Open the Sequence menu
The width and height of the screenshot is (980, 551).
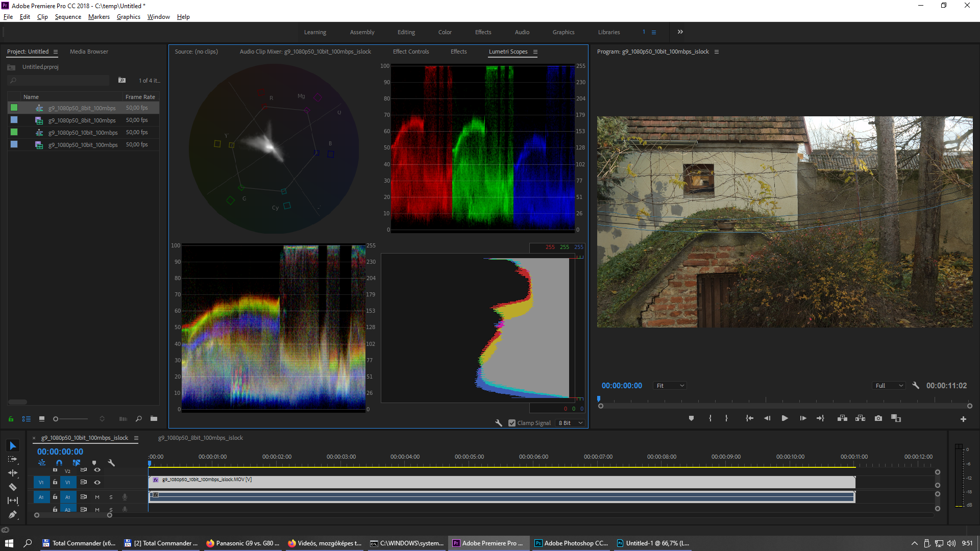tap(68, 17)
